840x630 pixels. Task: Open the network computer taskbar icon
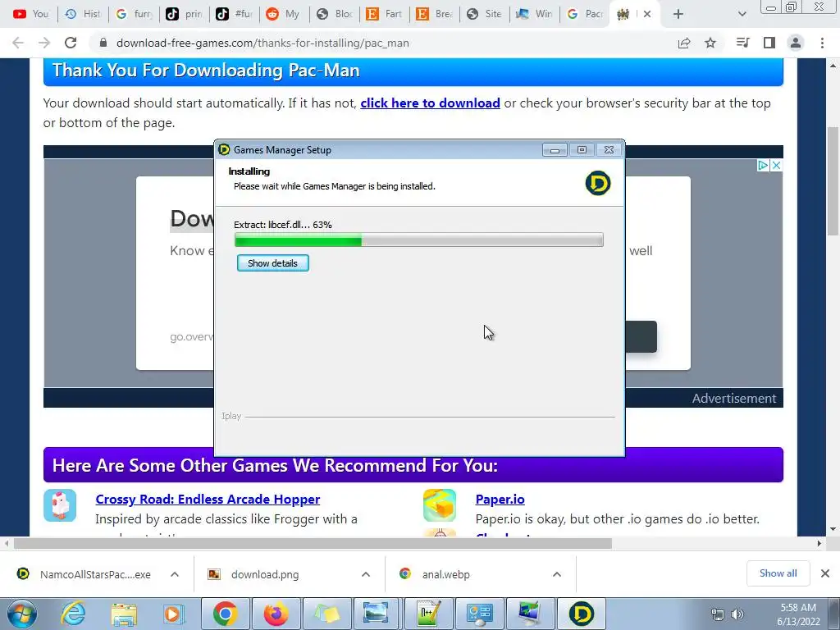[531, 614]
